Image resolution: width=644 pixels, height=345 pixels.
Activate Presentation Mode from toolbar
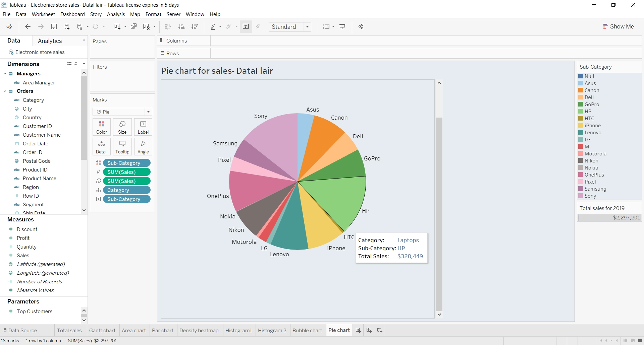click(342, 26)
